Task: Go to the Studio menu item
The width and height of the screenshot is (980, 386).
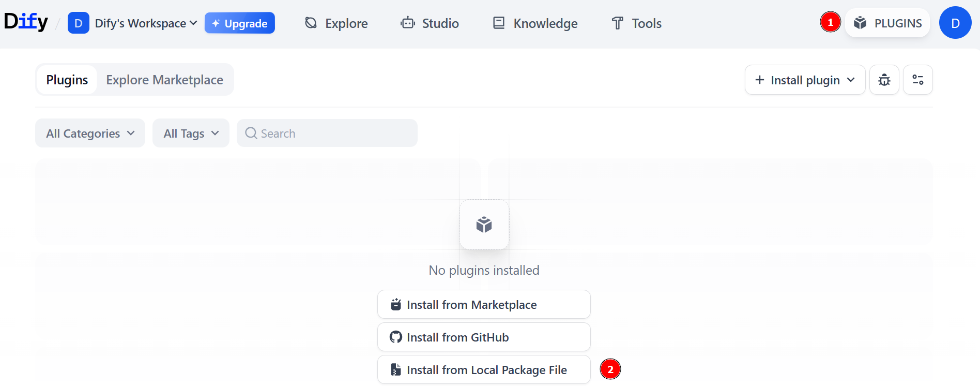Action: pos(430,23)
